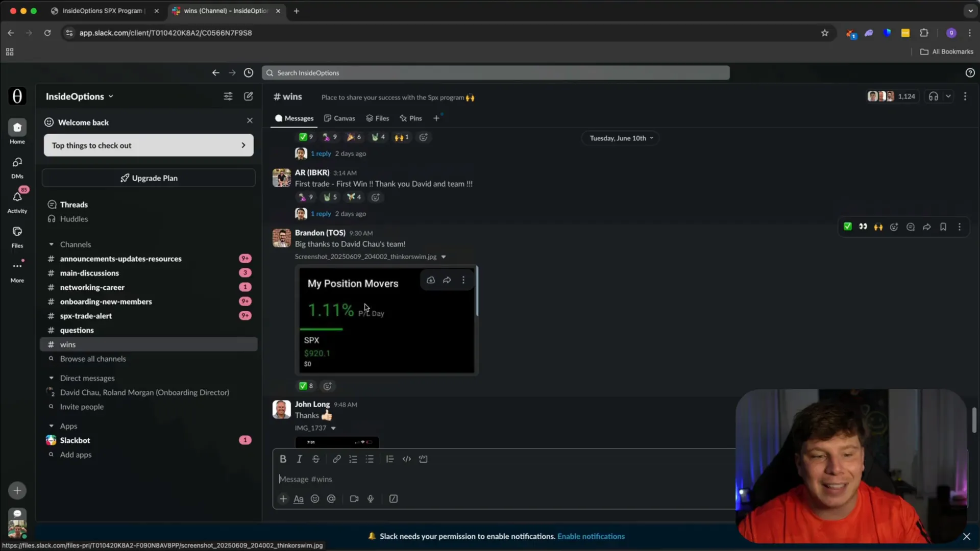Click the new message compose icon
Screen dimensions: 980x551
[249, 96]
